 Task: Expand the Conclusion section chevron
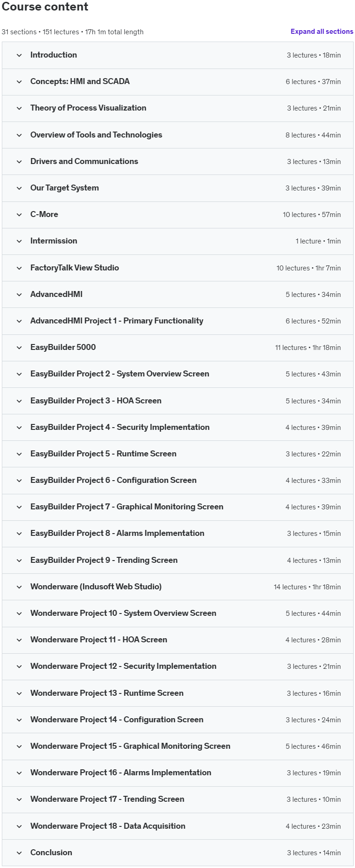click(x=19, y=853)
